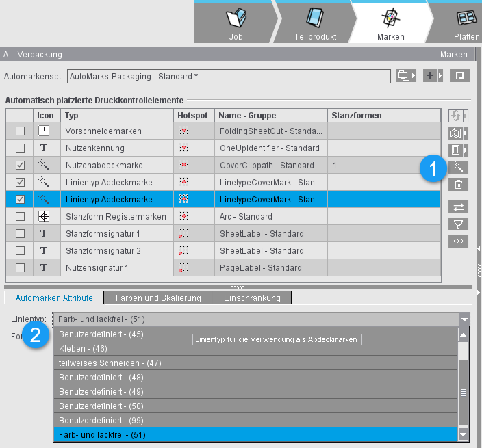This screenshot has width=482, height=448.
Task: Uncheck the Nutzenabdeckmarke checkbox
Action: tap(21, 166)
